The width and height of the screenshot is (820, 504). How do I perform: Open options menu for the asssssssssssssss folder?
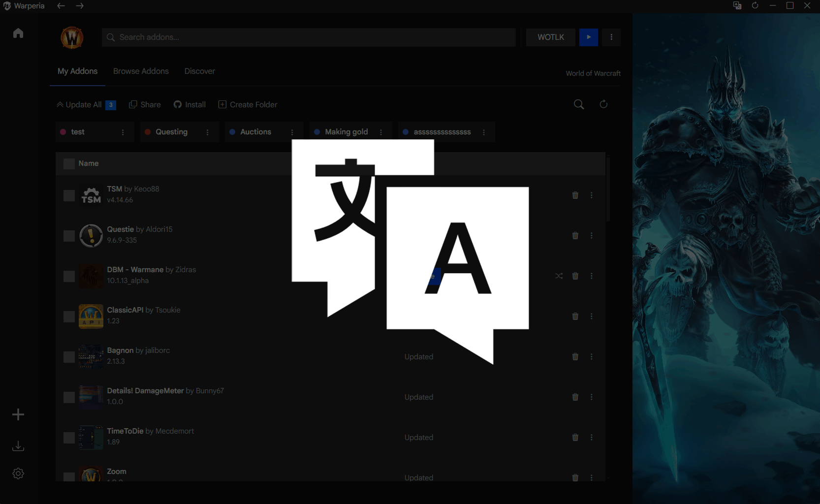484,132
